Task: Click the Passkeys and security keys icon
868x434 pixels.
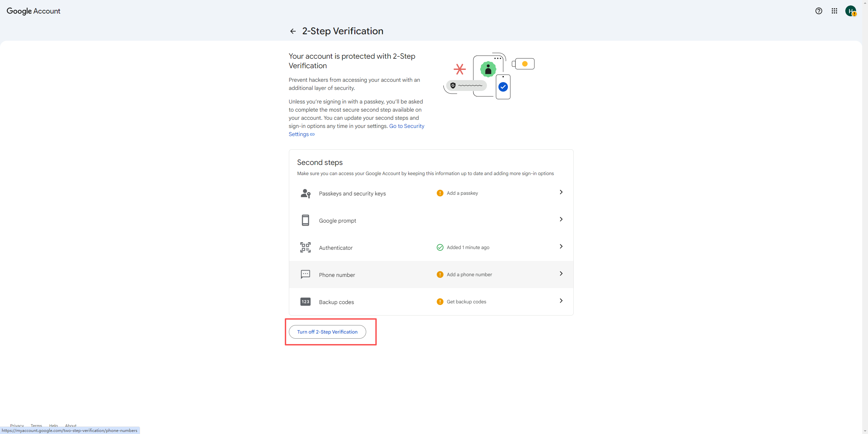Action: coord(305,193)
